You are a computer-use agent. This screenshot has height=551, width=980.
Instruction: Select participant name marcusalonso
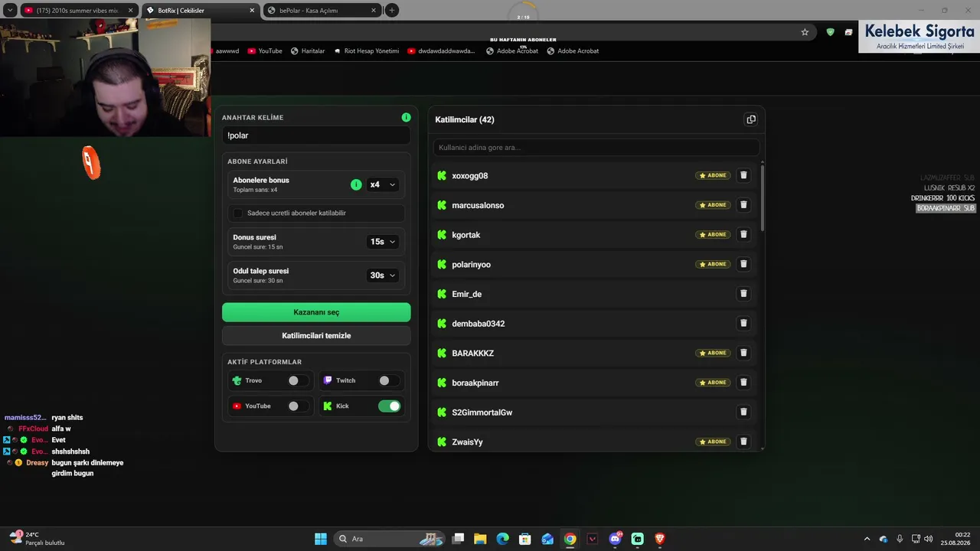[478, 205]
